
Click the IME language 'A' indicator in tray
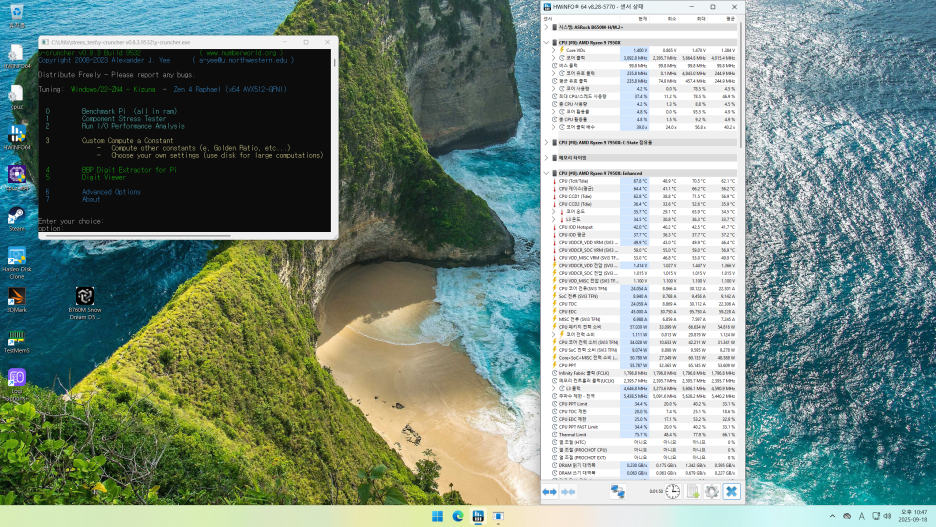point(861,516)
